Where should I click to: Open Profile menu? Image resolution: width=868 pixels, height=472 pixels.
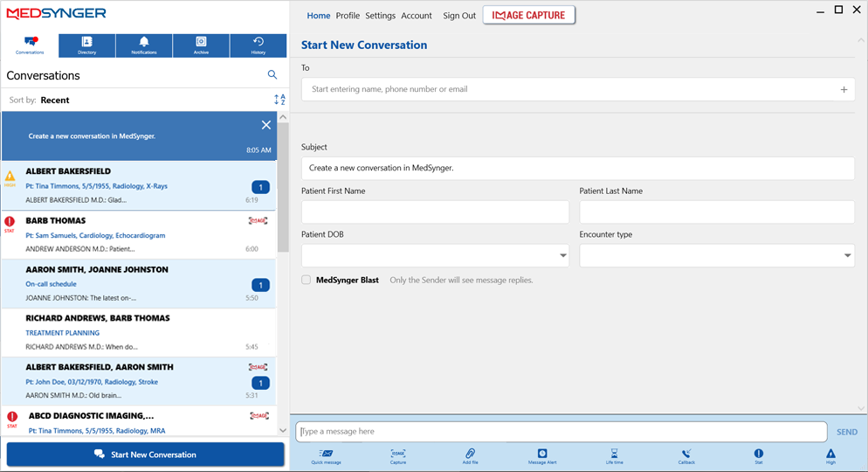point(348,16)
